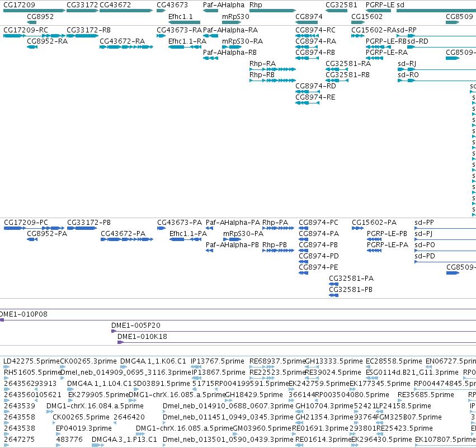Click the EP04019.3prime EST

pyautogui.click(x=58, y=434)
